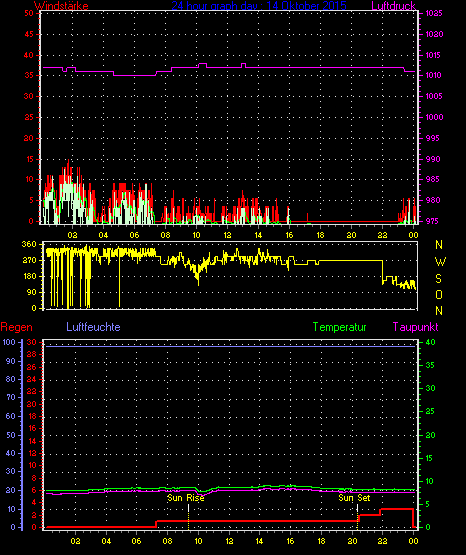Image resolution: width=466 pixels, height=555 pixels.
Task: Click hour 18 on the wind chart time axis
Action: click(x=320, y=235)
